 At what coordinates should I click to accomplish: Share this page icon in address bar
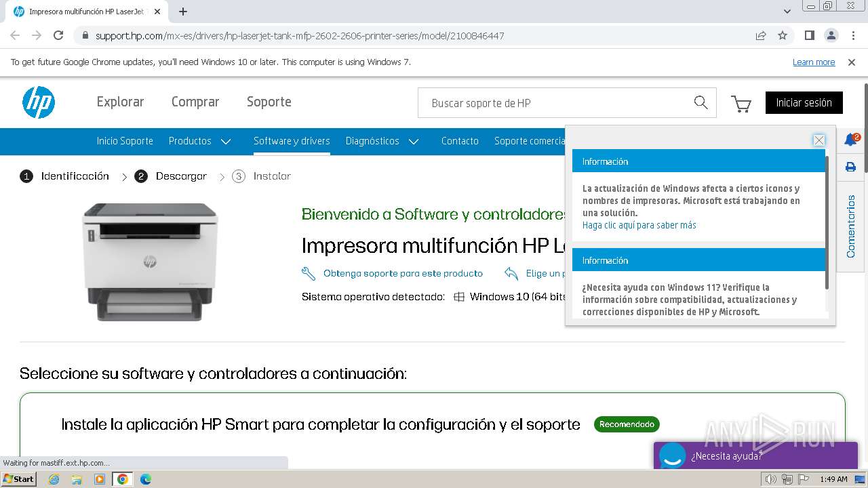[x=761, y=35]
